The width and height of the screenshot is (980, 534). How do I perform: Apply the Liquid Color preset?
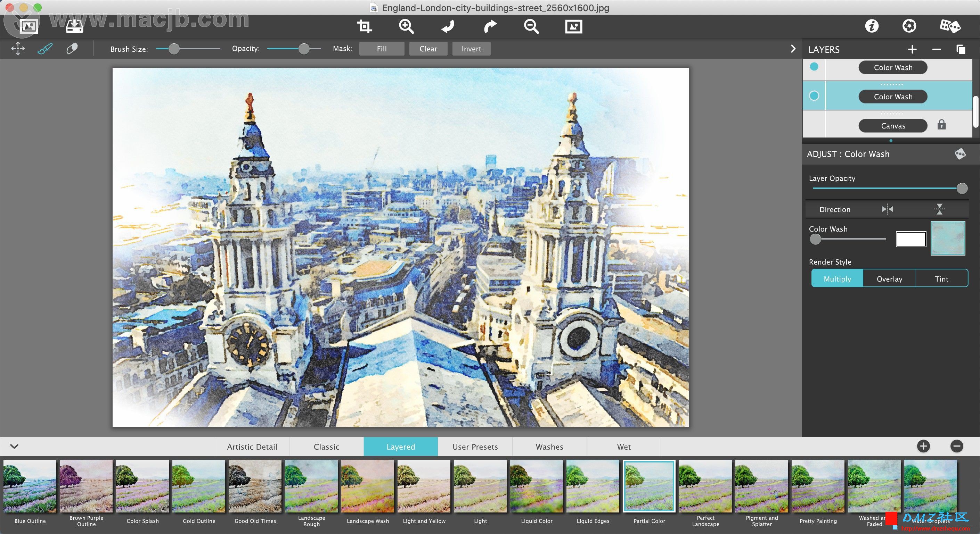pos(537,486)
